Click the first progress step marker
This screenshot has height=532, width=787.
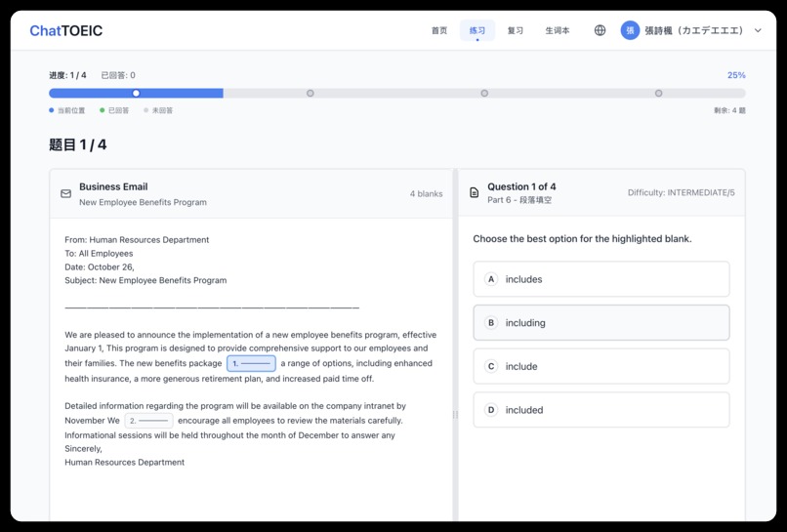coord(136,94)
